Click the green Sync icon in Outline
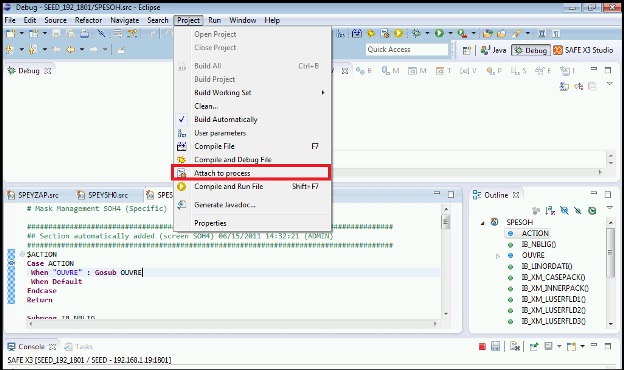 pos(592,210)
